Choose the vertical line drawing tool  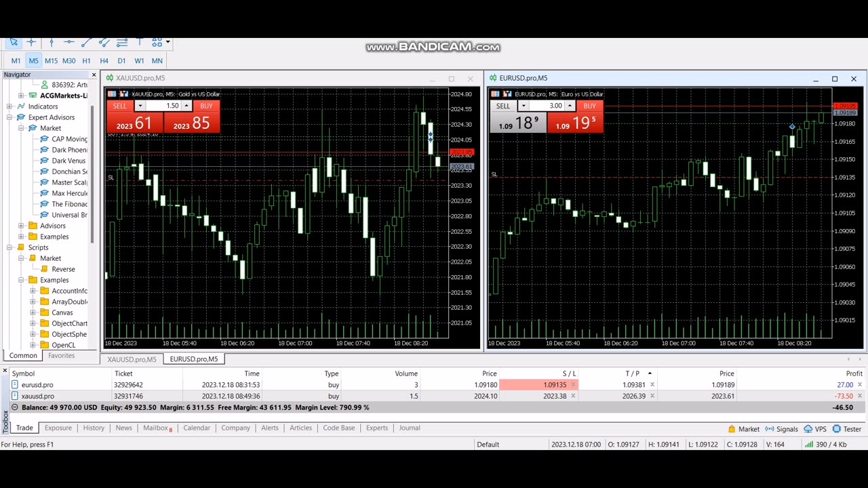pyautogui.click(x=51, y=42)
